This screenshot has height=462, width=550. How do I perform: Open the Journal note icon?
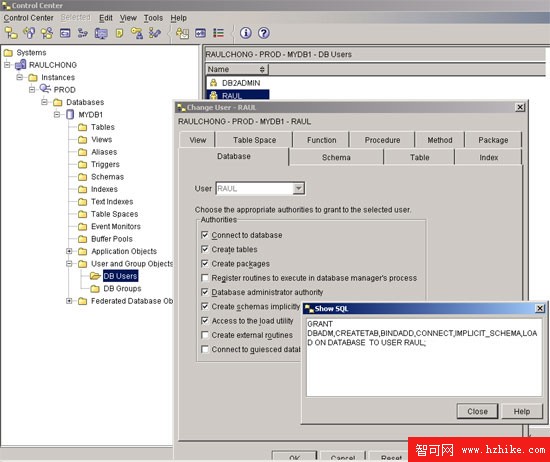point(119,33)
